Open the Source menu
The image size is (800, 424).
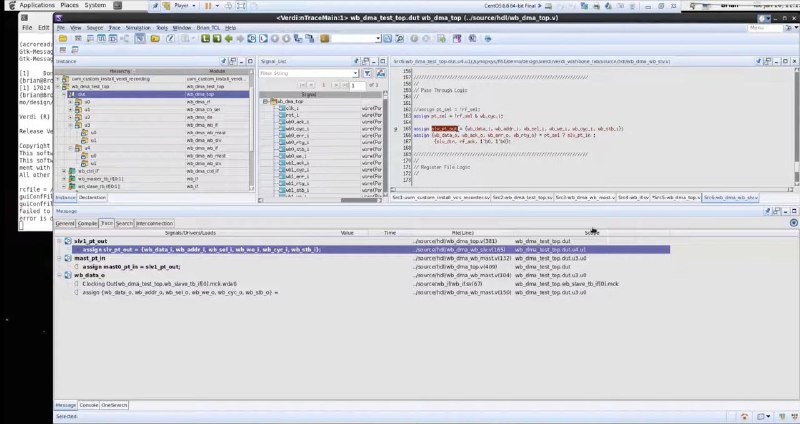point(94,28)
